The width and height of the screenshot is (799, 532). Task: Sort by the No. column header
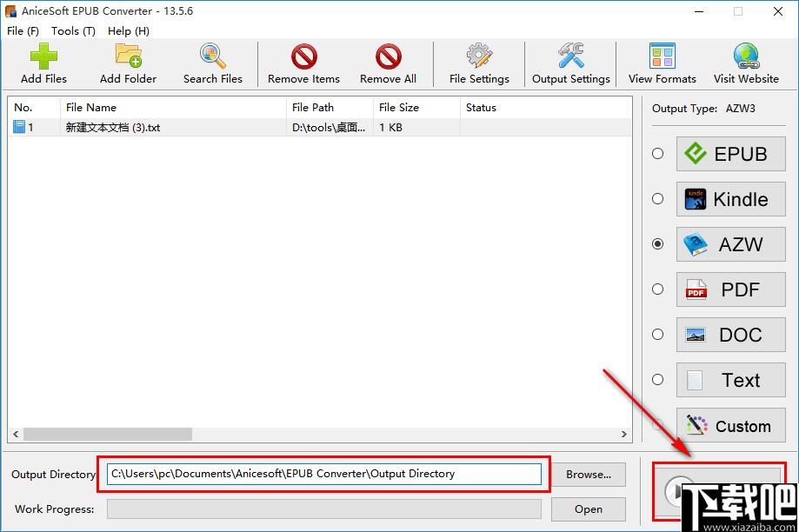click(34, 108)
